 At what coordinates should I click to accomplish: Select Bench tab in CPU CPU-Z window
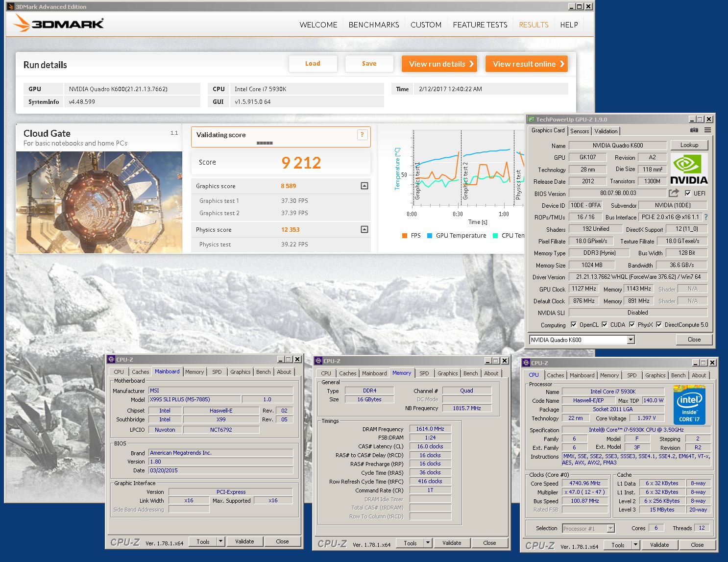pos(679,375)
